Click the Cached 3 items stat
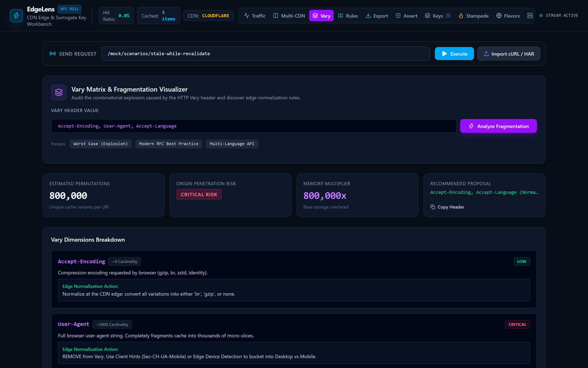 point(158,16)
